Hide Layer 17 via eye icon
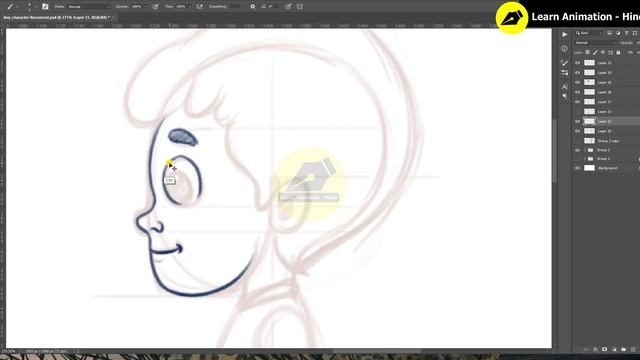Screen dimensions: 640x360 pyautogui.click(x=577, y=102)
